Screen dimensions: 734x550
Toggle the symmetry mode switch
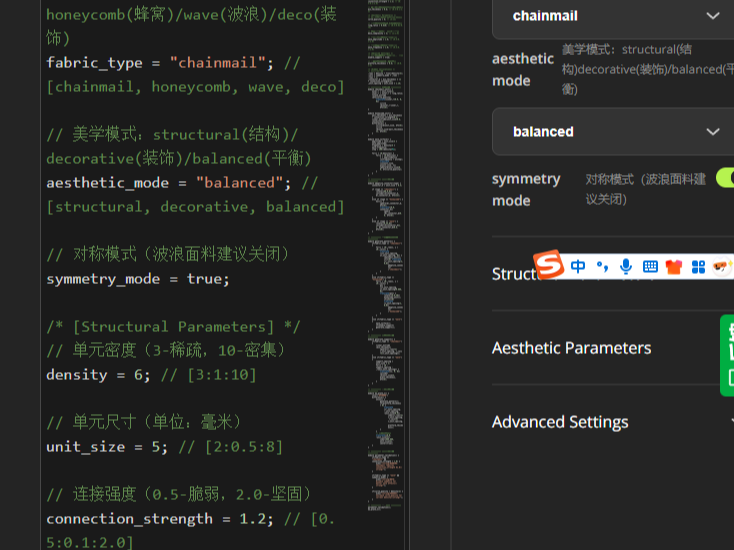pos(725,179)
